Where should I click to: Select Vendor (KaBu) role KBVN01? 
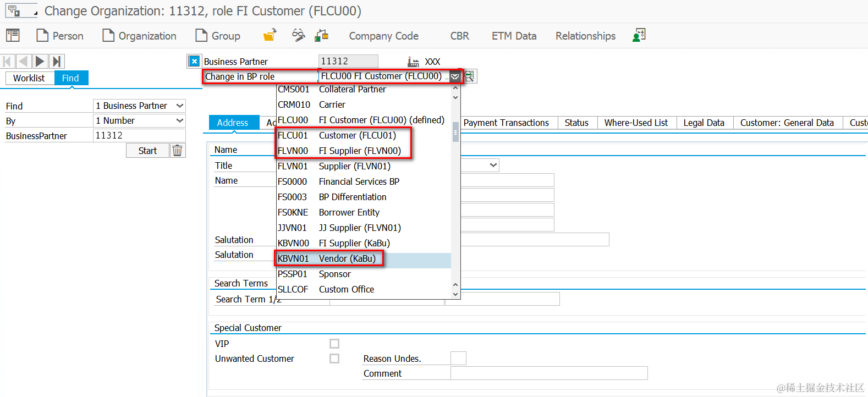(x=364, y=258)
